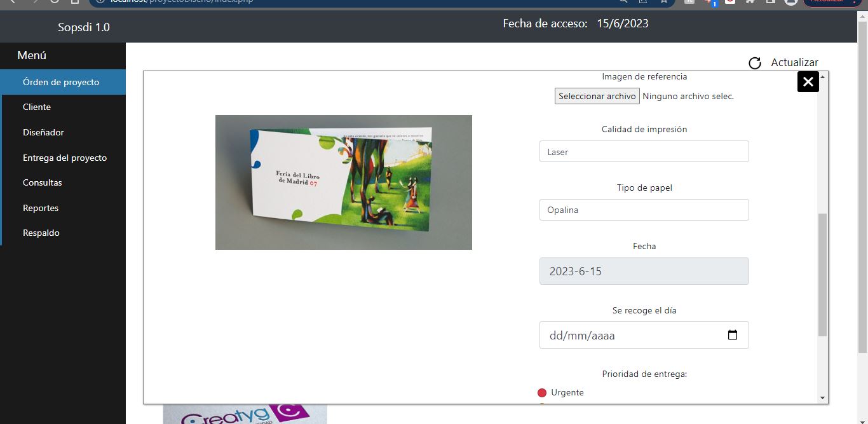Click the Creatyg logo thumbnail below form

pyautogui.click(x=245, y=414)
